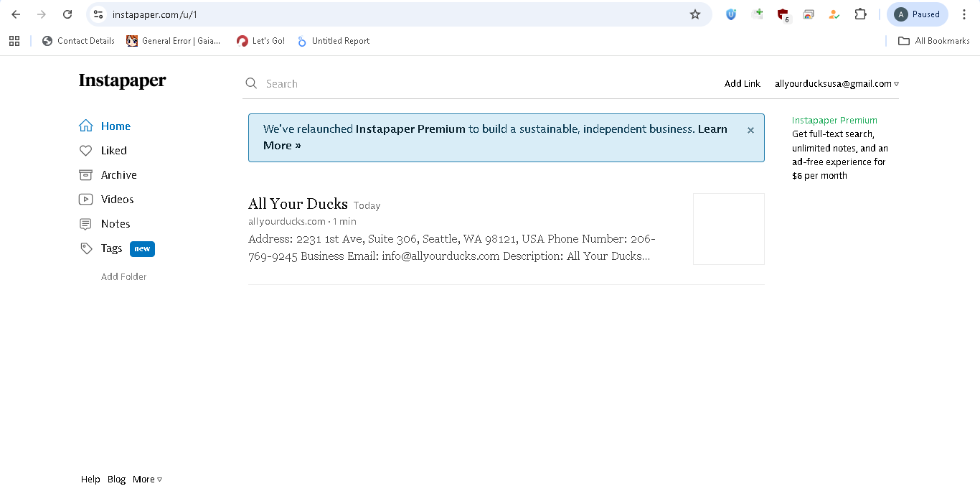Open the Blog link in footer
The image size is (980, 486).
[116, 480]
